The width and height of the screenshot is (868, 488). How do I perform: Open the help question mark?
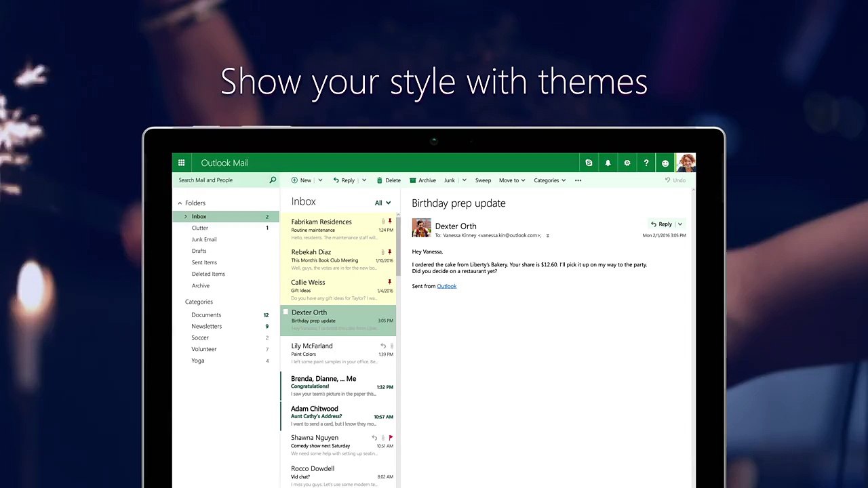pyautogui.click(x=646, y=163)
